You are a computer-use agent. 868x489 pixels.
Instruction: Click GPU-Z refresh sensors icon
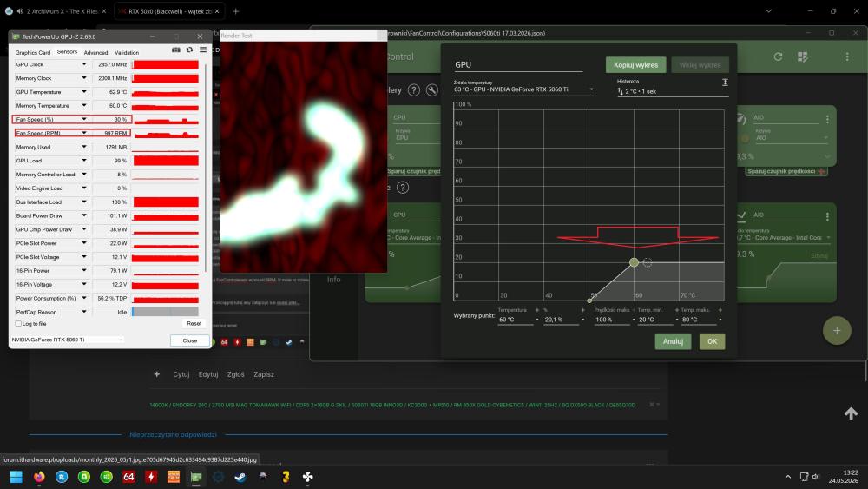[189, 50]
